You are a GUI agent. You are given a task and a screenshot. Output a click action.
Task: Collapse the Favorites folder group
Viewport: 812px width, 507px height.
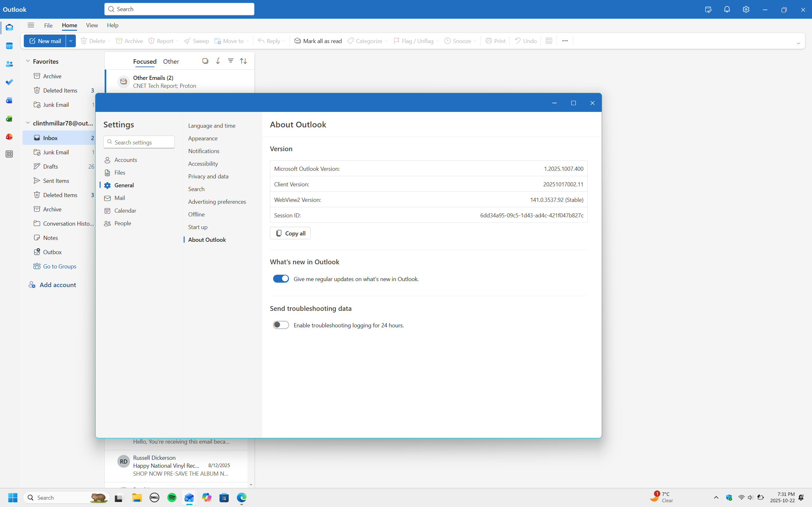pyautogui.click(x=28, y=61)
